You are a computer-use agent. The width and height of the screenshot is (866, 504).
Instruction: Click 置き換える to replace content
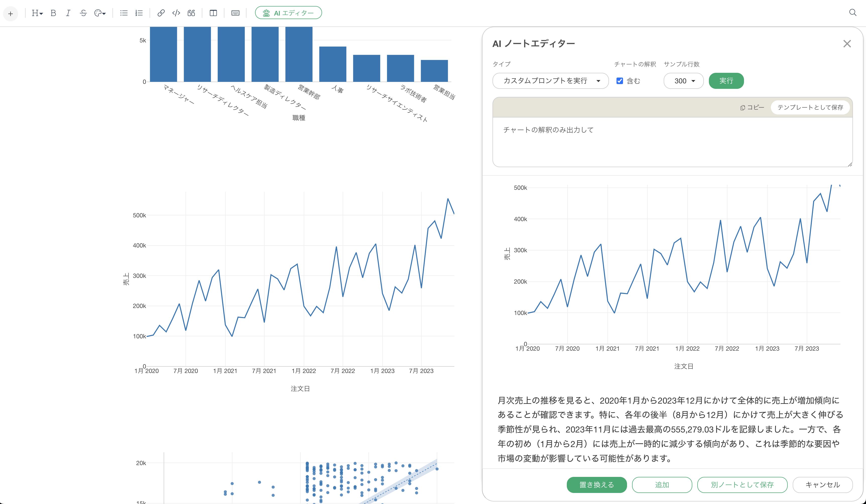(x=596, y=484)
